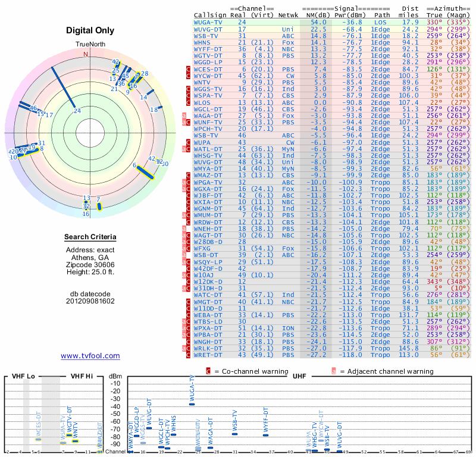Select the channel 24 bar on radar plot
The width and height of the screenshot is (476, 457).
coord(64,87)
